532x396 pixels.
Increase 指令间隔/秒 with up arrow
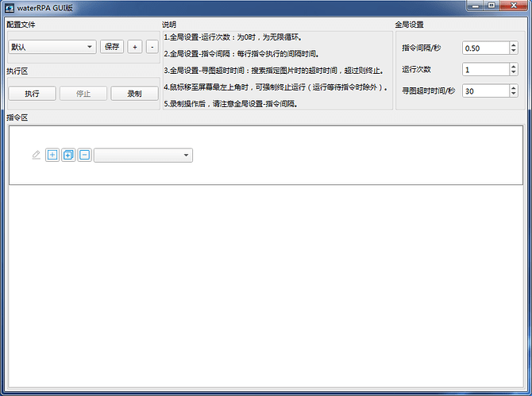tap(514, 45)
